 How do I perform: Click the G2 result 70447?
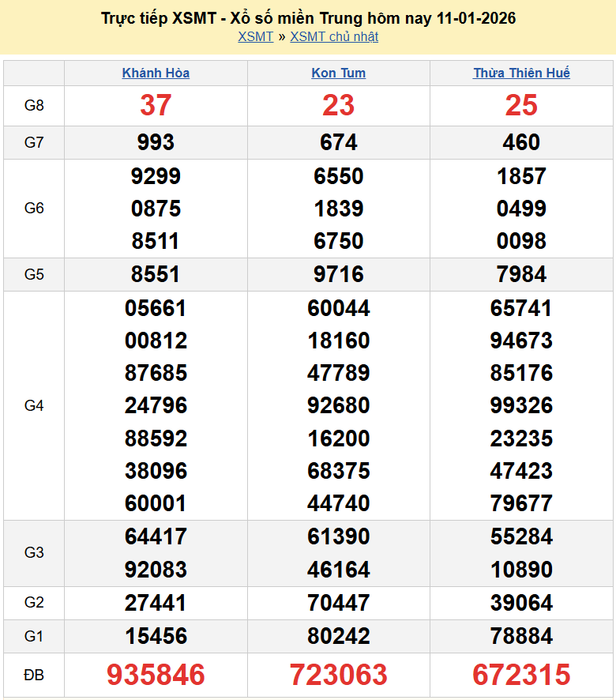(x=338, y=603)
